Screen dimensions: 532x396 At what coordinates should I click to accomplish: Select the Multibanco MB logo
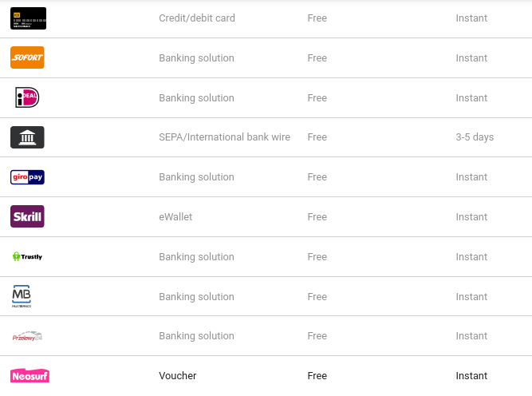(22, 296)
